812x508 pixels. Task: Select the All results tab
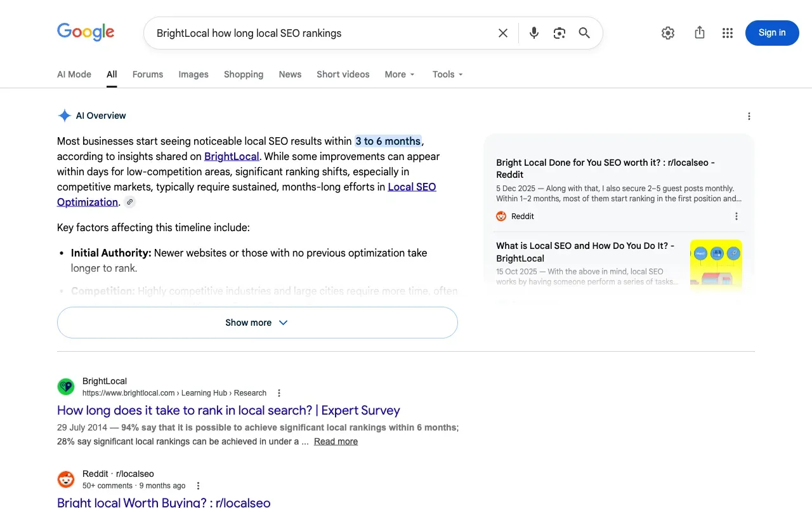coord(112,74)
